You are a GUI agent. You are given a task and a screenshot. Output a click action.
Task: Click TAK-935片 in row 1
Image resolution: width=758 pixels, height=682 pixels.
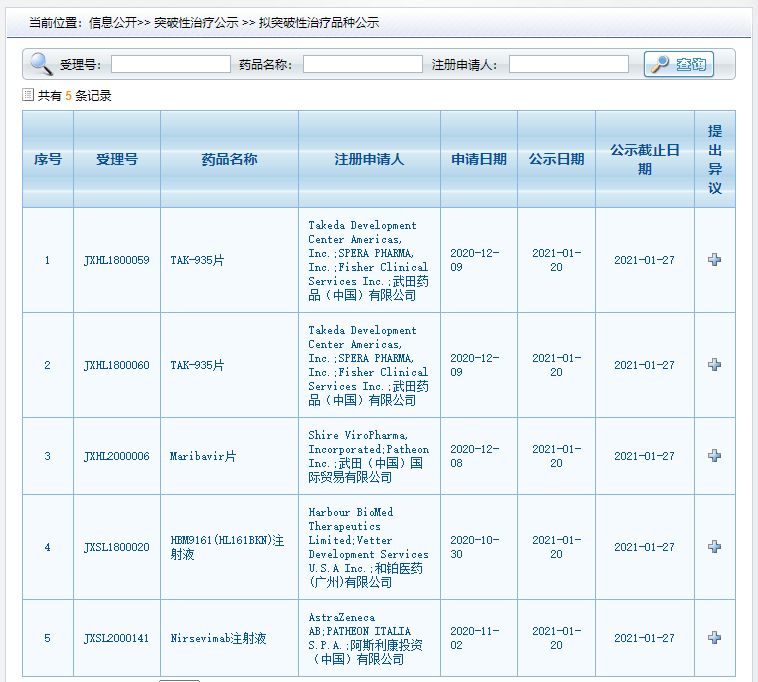coord(197,260)
